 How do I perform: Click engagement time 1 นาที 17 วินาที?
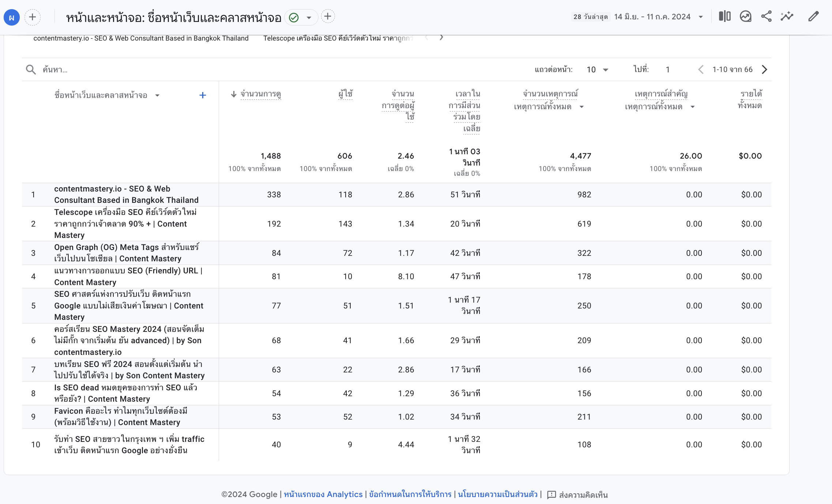pos(464,306)
